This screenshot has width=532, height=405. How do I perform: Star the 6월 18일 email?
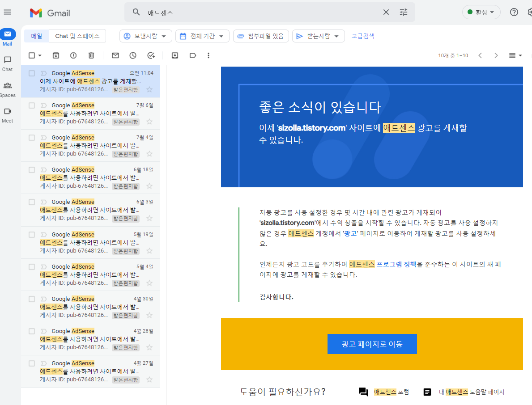pos(149,186)
